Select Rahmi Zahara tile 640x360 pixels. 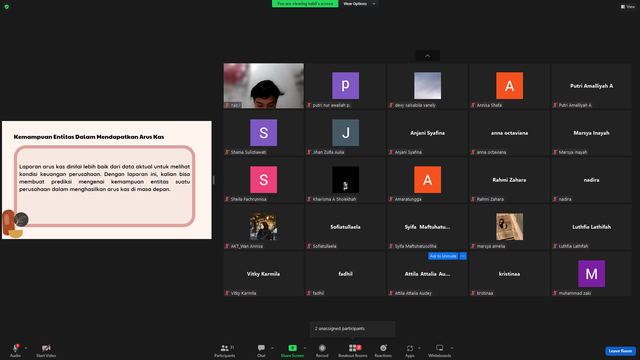coord(509,180)
